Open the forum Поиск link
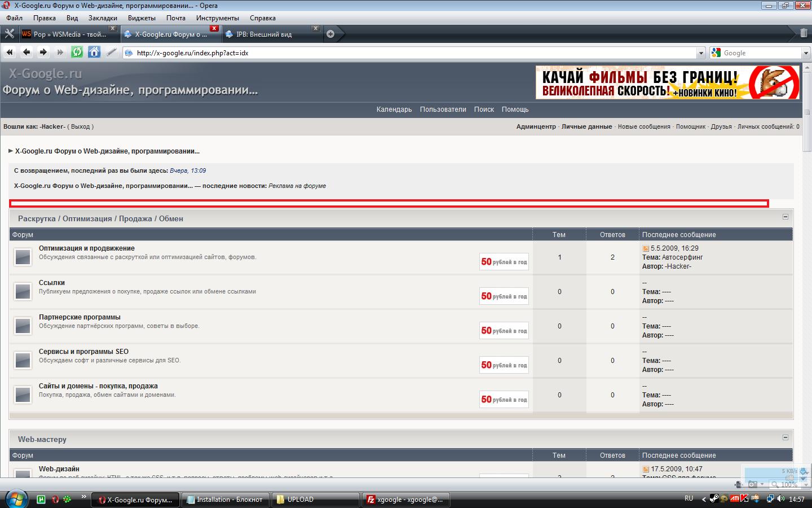The height and width of the screenshot is (508, 812). coord(484,110)
